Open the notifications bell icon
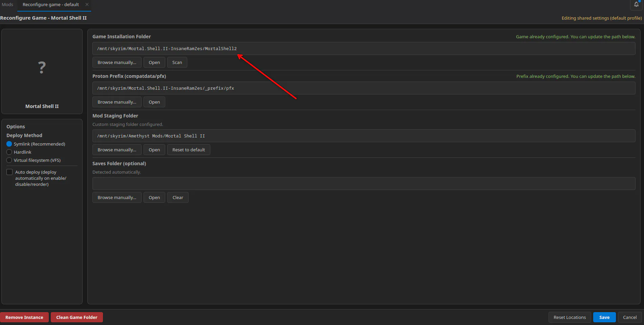The image size is (644, 325). tap(636, 5)
